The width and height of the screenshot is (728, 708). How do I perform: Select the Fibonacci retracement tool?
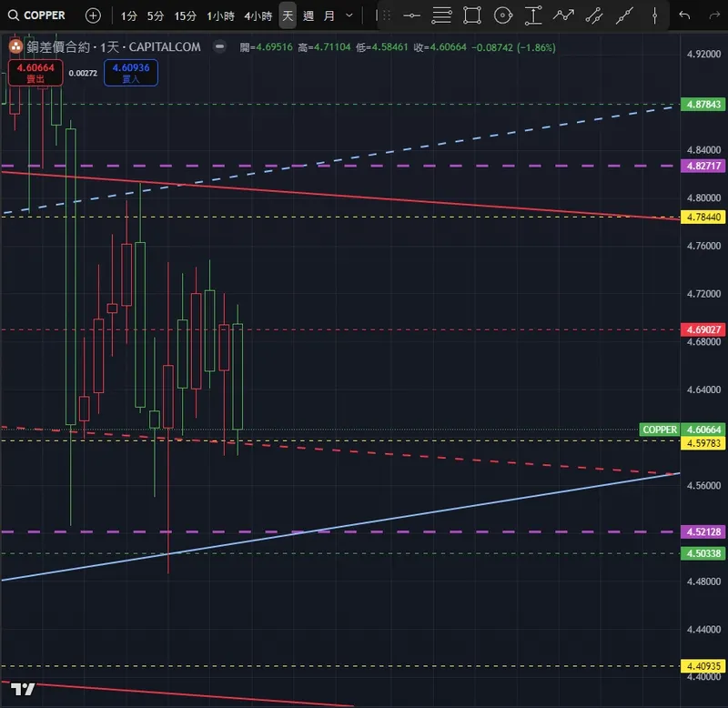click(x=441, y=15)
